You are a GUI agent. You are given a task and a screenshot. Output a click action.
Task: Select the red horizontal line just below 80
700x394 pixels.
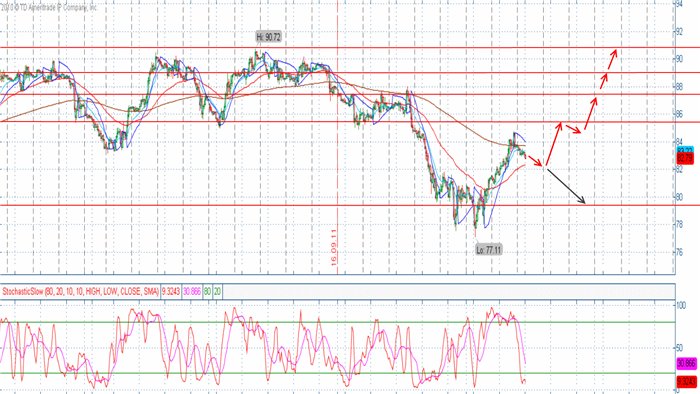click(338, 205)
